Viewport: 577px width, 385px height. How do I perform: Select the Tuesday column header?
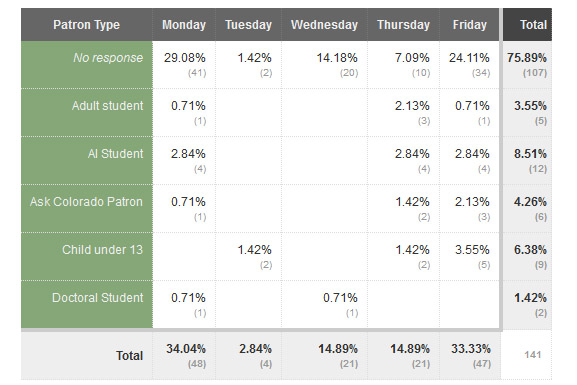click(x=248, y=25)
